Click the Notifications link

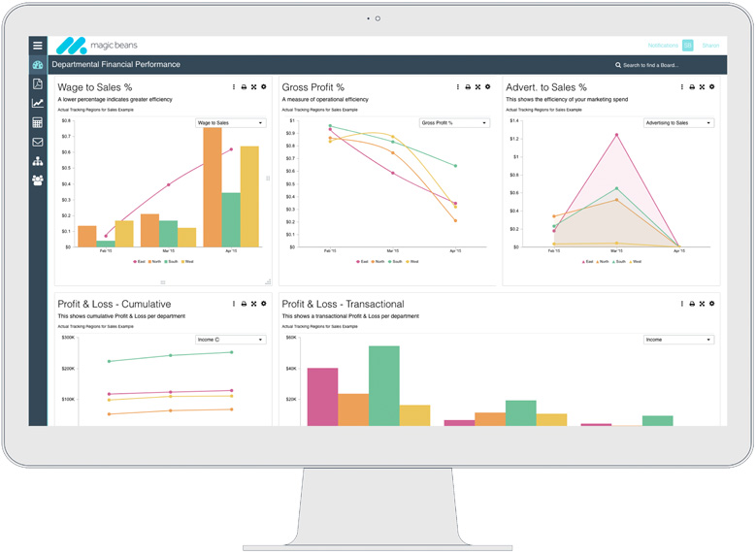coord(663,46)
